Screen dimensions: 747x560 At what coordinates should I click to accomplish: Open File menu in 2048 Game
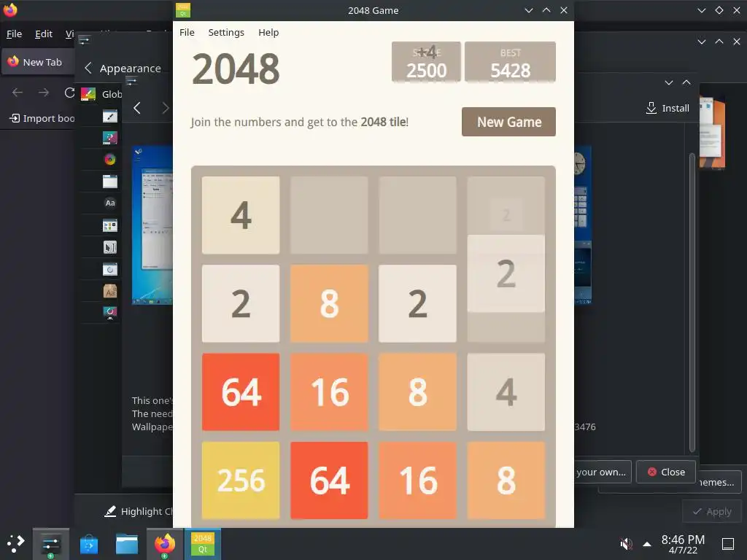click(187, 32)
